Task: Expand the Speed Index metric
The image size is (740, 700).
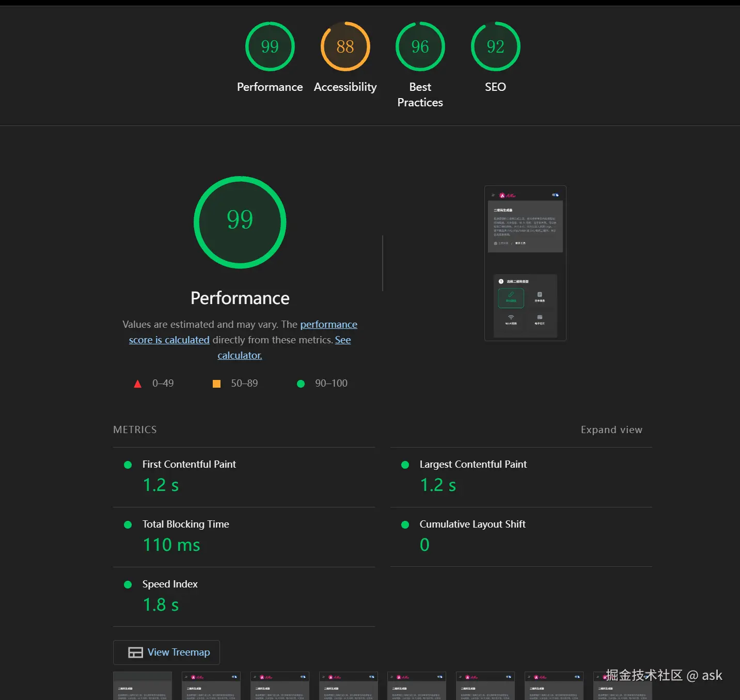Action: (244, 597)
